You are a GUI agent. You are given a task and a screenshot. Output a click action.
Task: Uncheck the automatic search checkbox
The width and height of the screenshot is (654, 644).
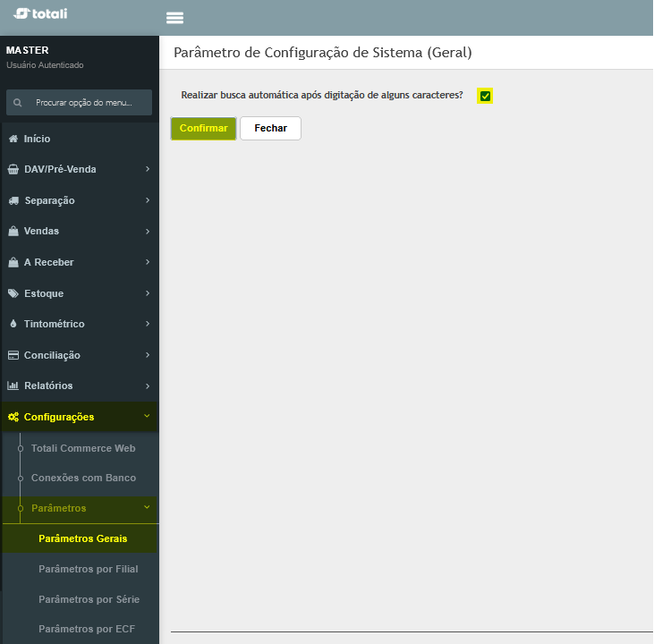coord(485,96)
